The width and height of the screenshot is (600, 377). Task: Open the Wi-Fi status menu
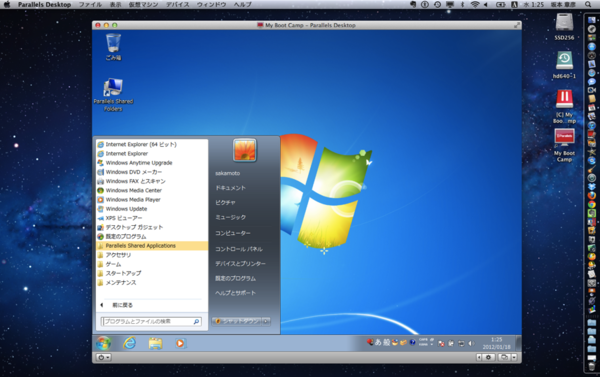[475, 5]
